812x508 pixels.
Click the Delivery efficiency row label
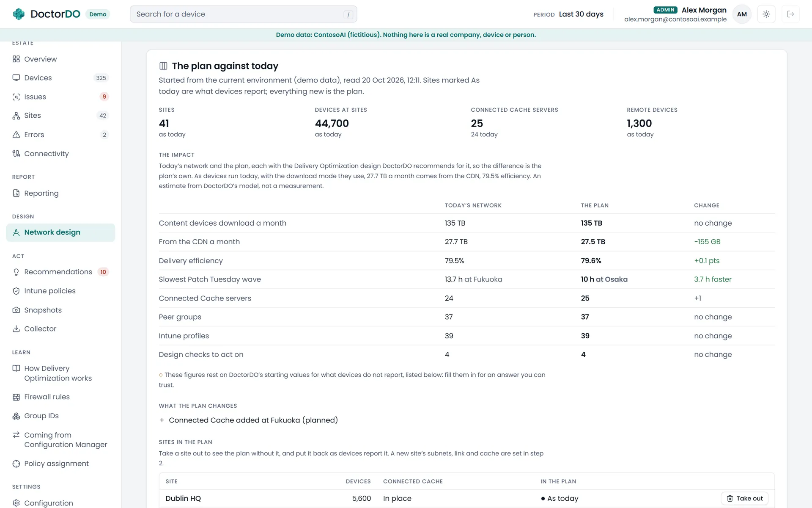point(191,261)
